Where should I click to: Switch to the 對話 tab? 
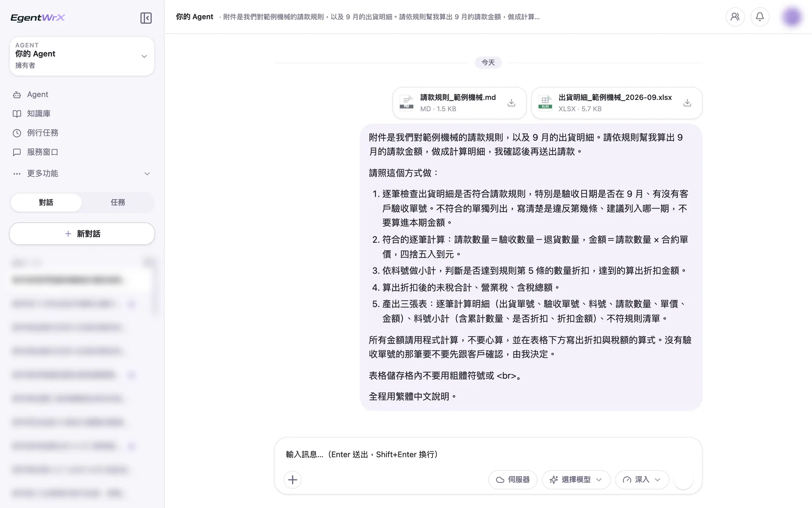[x=46, y=202]
